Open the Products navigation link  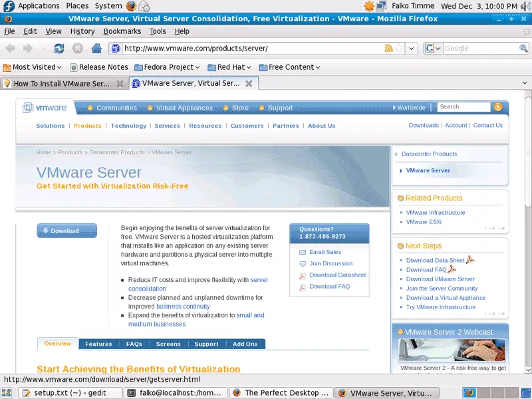88,126
